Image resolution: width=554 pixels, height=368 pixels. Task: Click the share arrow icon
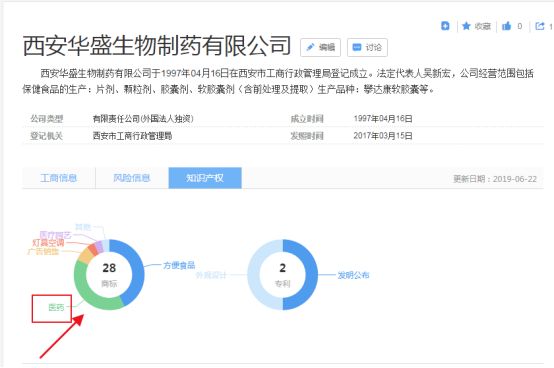pyautogui.click(x=540, y=26)
